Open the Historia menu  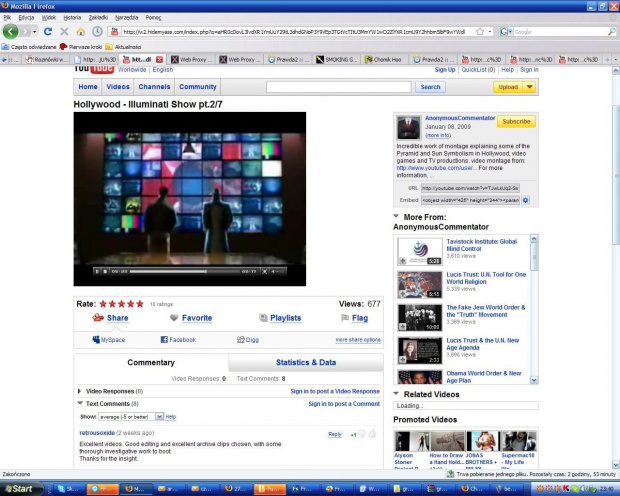72,17
